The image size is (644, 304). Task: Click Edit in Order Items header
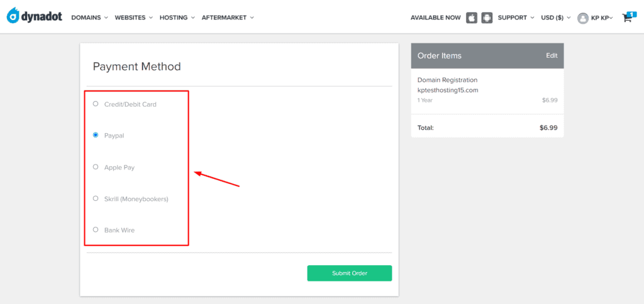tap(552, 55)
